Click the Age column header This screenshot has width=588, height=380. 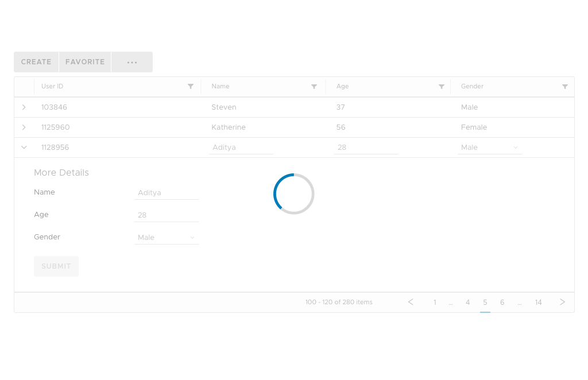(x=342, y=86)
